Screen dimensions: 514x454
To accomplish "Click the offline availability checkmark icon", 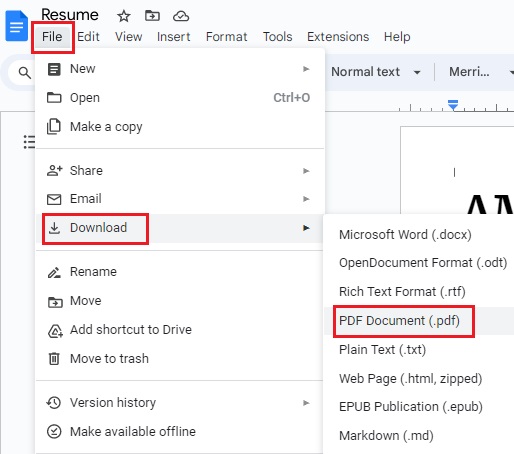I will click(x=54, y=431).
